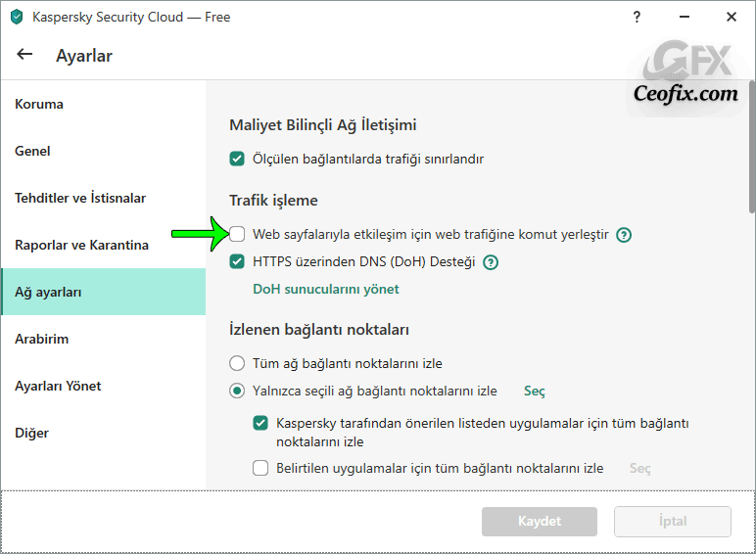Click Seç link next to Yalnızca seçili option
Image resolution: width=756 pixels, height=554 pixels.
(535, 391)
